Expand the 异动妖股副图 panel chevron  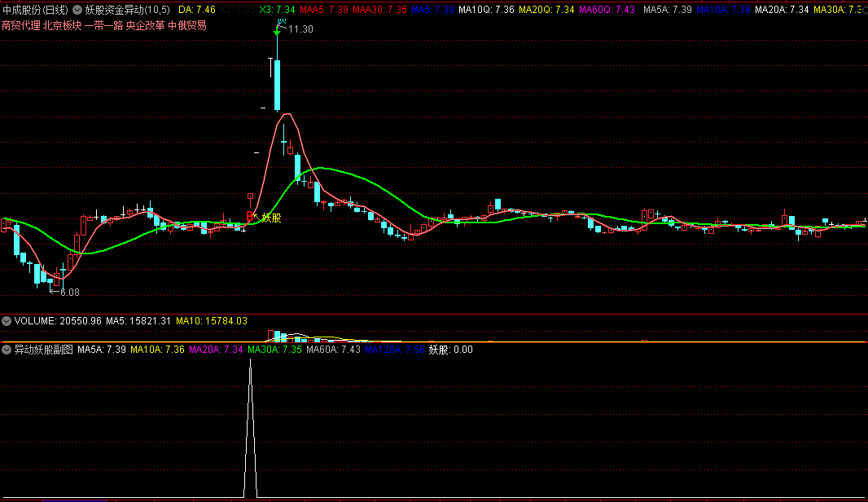tap(7, 350)
